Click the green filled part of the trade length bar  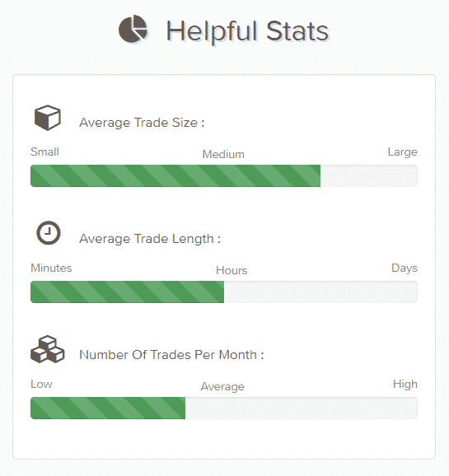[128, 292]
